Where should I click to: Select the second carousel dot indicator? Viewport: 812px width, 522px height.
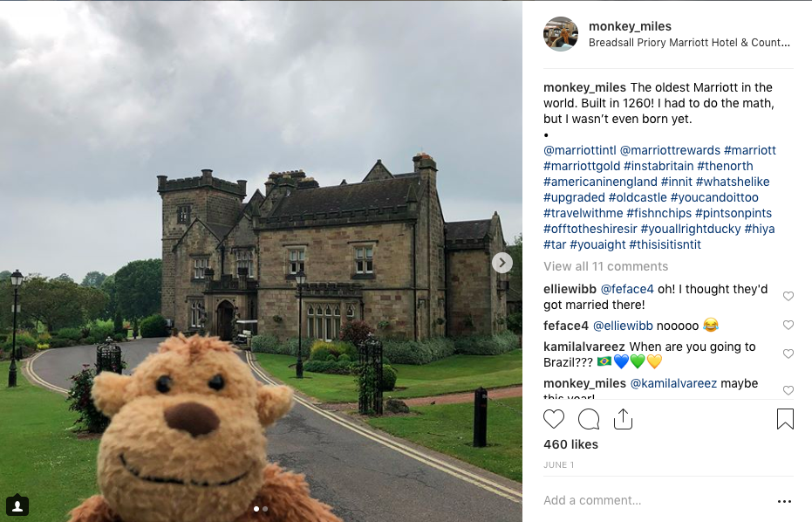265,509
